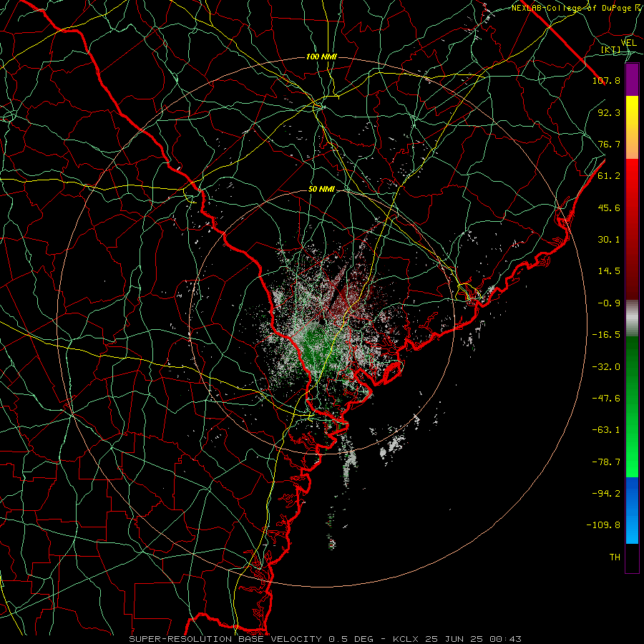Click the 92.3 value on the velocity scale
Screen dimensions: 644x644
pos(609,112)
